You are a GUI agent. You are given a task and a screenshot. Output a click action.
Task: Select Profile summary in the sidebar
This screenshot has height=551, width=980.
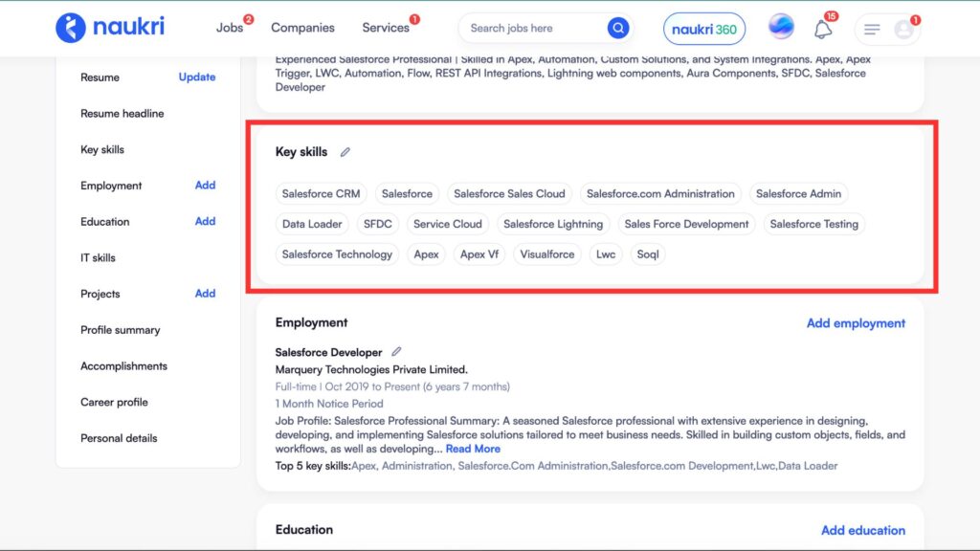121,330
